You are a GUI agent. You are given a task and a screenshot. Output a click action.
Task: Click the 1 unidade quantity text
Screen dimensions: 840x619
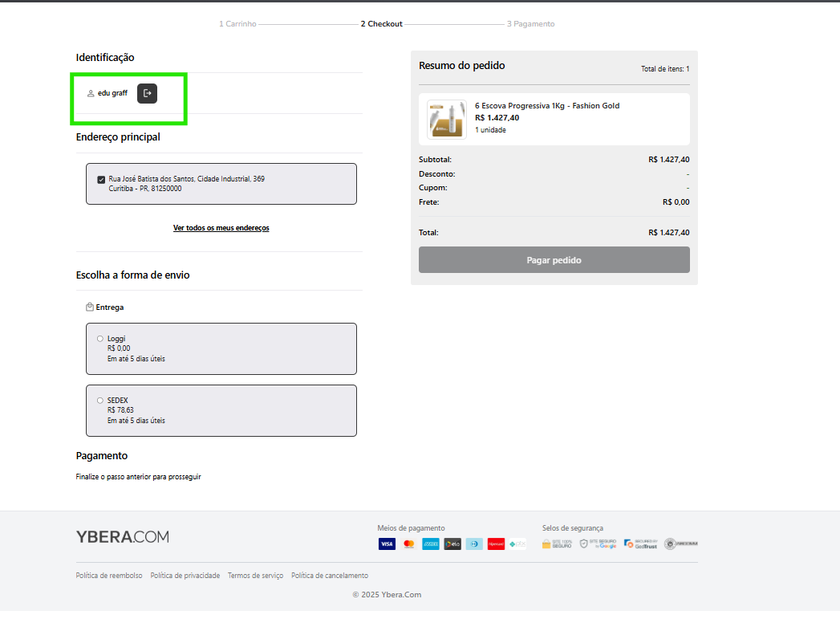pyautogui.click(x=490, y=130)
